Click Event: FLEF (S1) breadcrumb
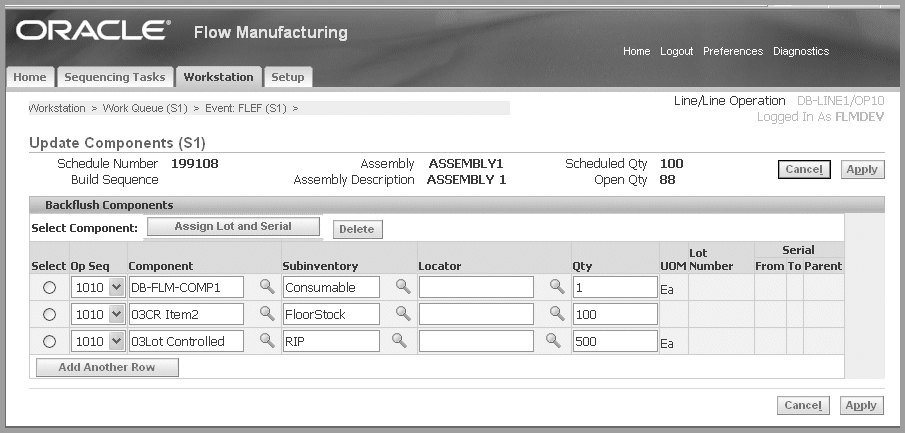The width and height of the screenshot is (905, 433). (x=246, y=109)
